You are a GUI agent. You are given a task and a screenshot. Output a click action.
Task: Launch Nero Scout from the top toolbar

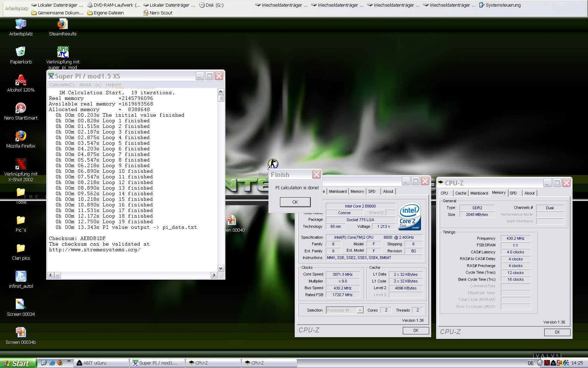157,13
